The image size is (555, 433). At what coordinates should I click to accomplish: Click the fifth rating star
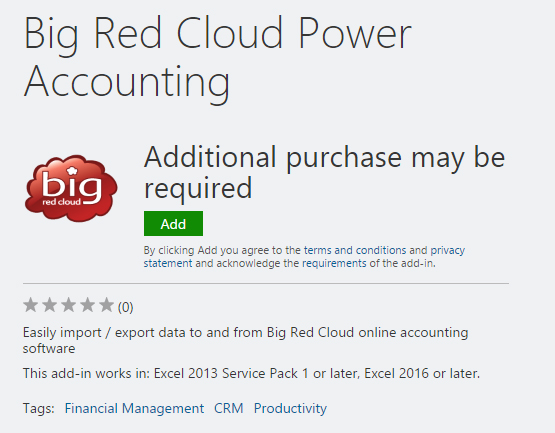tap(106, 305)
